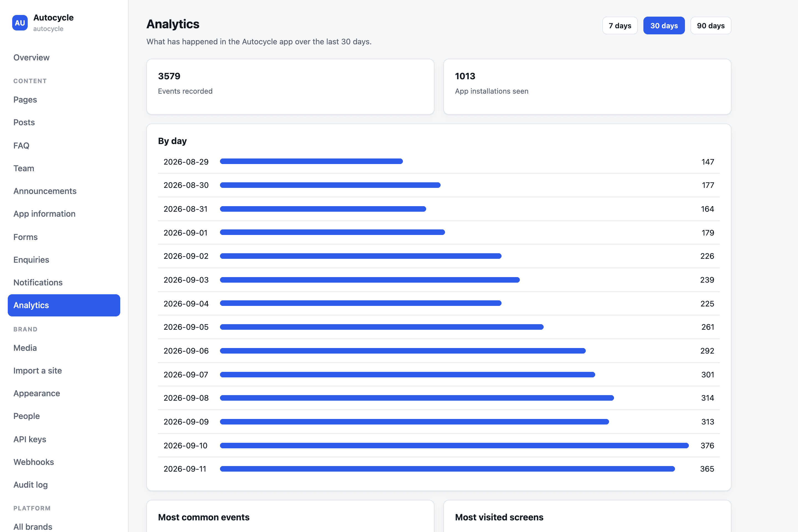Go to Notifications page
798x532 pixels.
point(64,282)
